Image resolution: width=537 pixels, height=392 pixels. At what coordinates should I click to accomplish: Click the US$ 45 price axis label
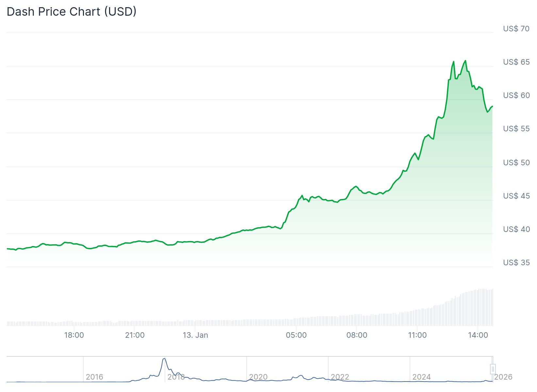(x=516, y=196)
